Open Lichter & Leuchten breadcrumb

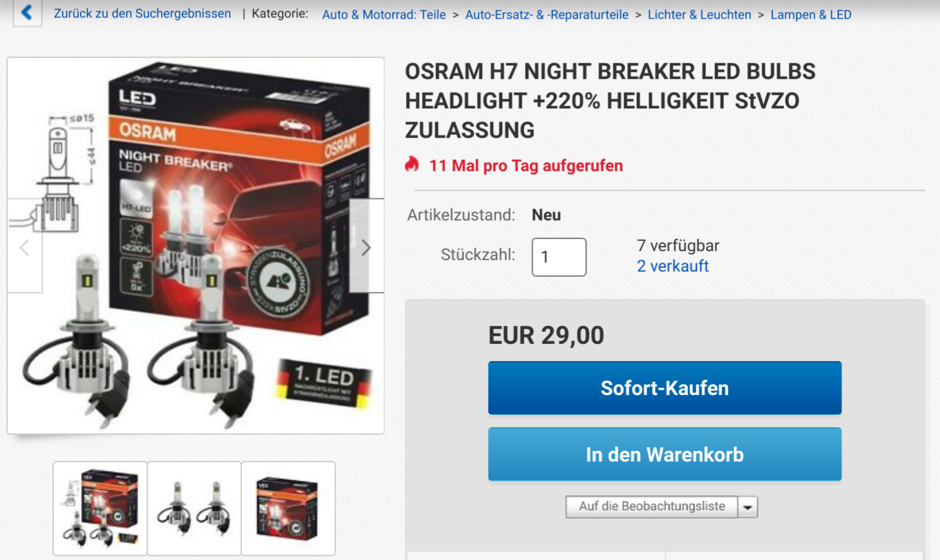pyautogui.click(x=700, y=14)
